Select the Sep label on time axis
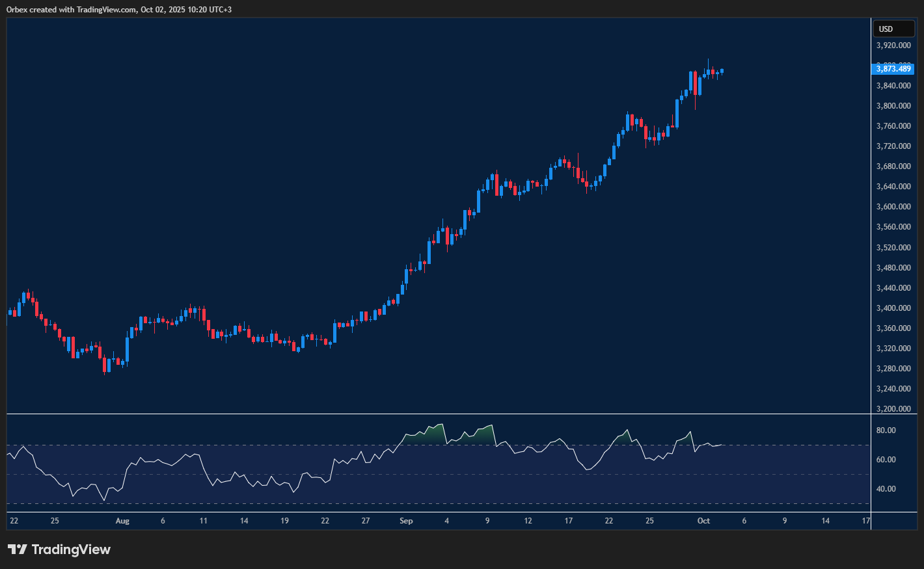Image resolution: width=924 pixels, height=569 pixels. point(406,521)
